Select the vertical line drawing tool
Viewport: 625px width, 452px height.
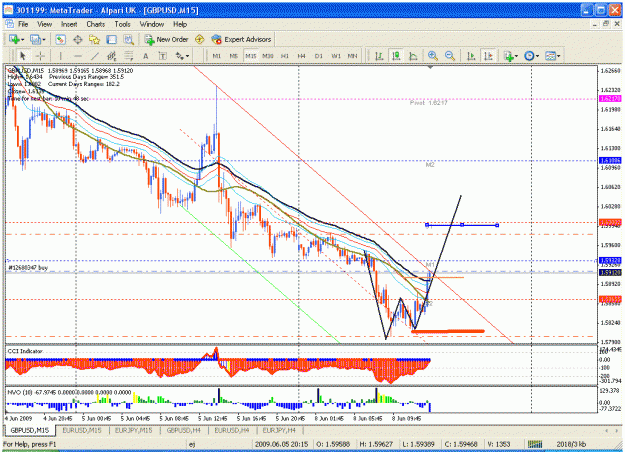point(61,56)
